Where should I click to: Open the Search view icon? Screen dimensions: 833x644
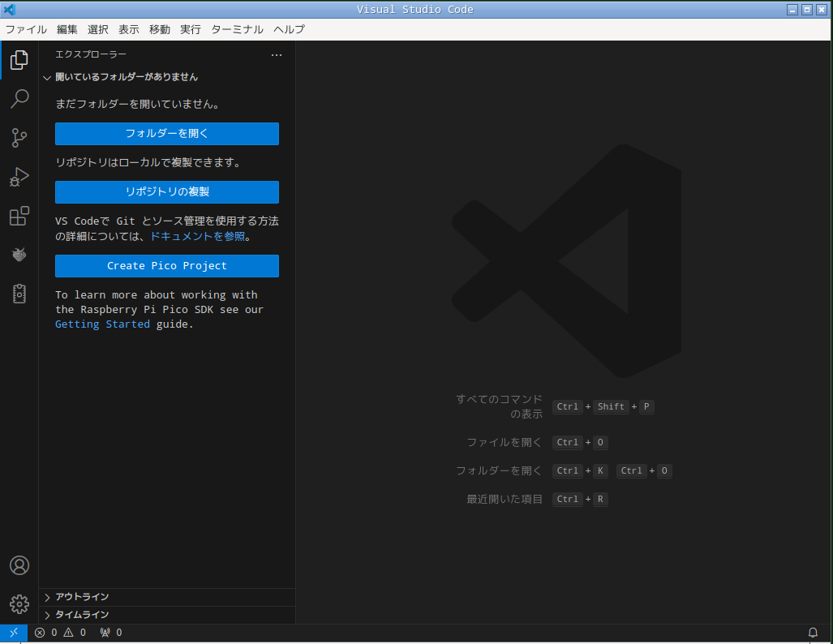coord(19,99)
